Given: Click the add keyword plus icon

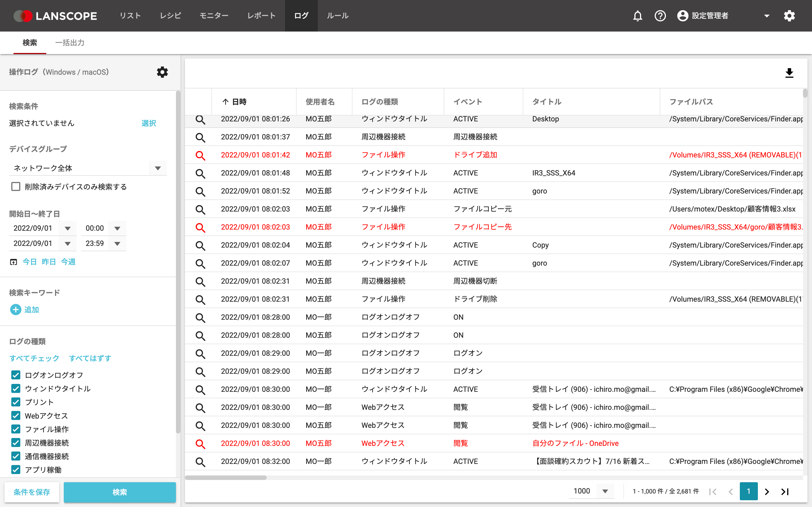Looking at the screenshot, I should pos(16,310).
